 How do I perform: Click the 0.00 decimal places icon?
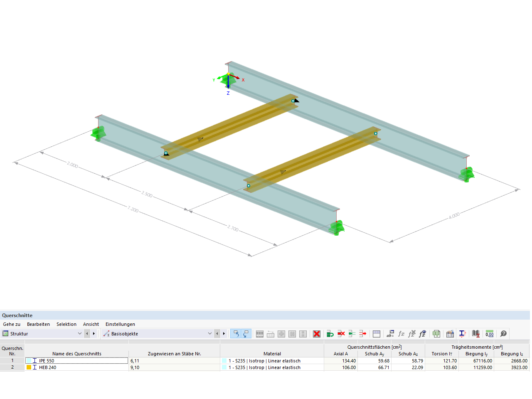[x=490, y=334]
